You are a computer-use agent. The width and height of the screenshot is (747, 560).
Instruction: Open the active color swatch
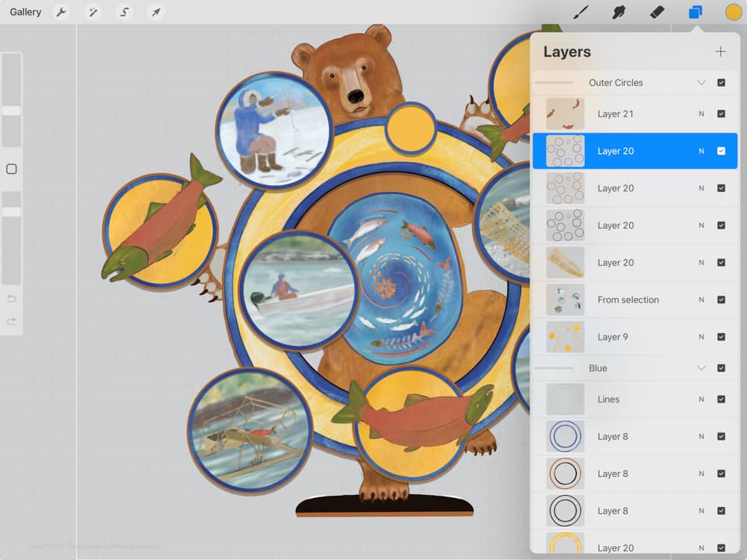click(x=733, y=12)
